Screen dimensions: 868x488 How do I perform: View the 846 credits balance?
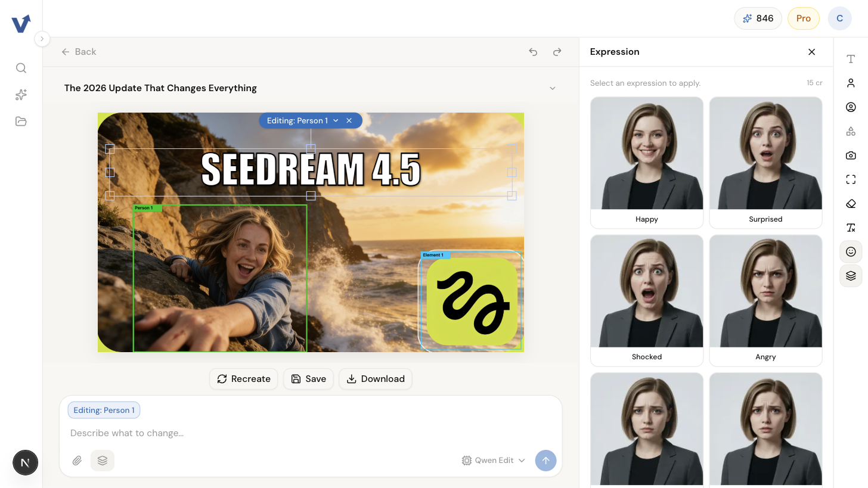point(758,18)
